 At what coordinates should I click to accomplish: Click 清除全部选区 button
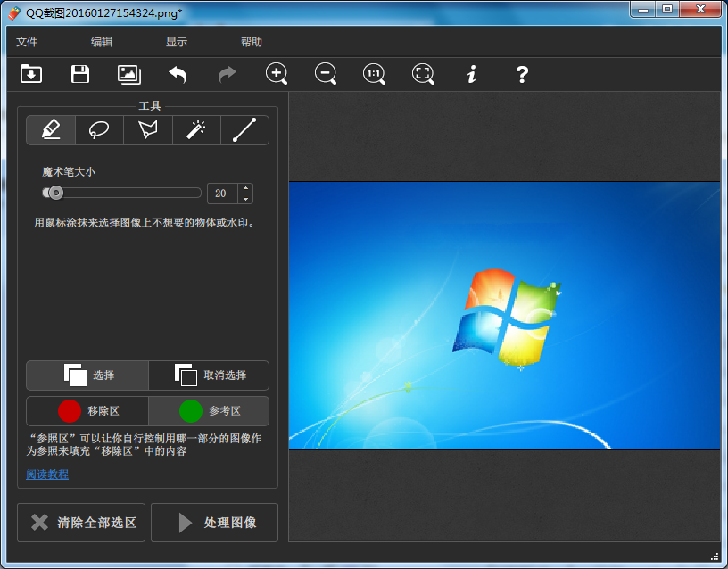[81, 522]
